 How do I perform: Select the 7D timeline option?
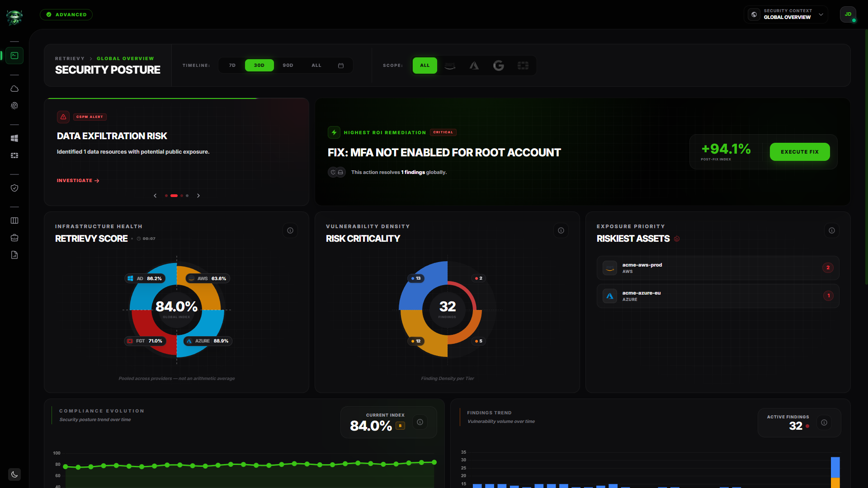[x=232, y=66]
